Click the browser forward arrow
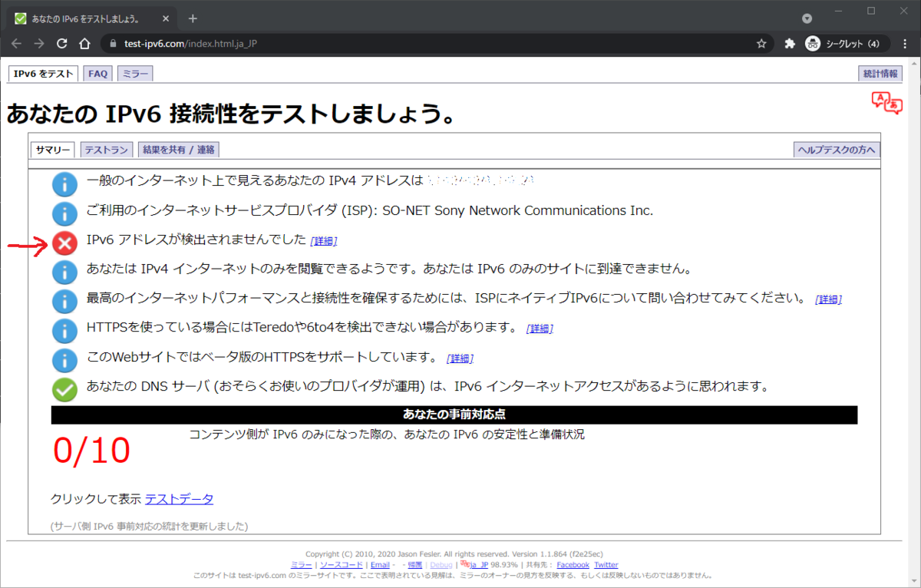Viewport: 921px width, 588px height. pos(39,44)
